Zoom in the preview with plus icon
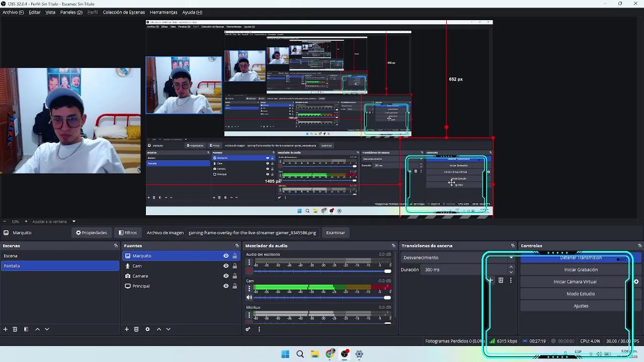This screenshot has height=362, width=644. tap(26, 221)
